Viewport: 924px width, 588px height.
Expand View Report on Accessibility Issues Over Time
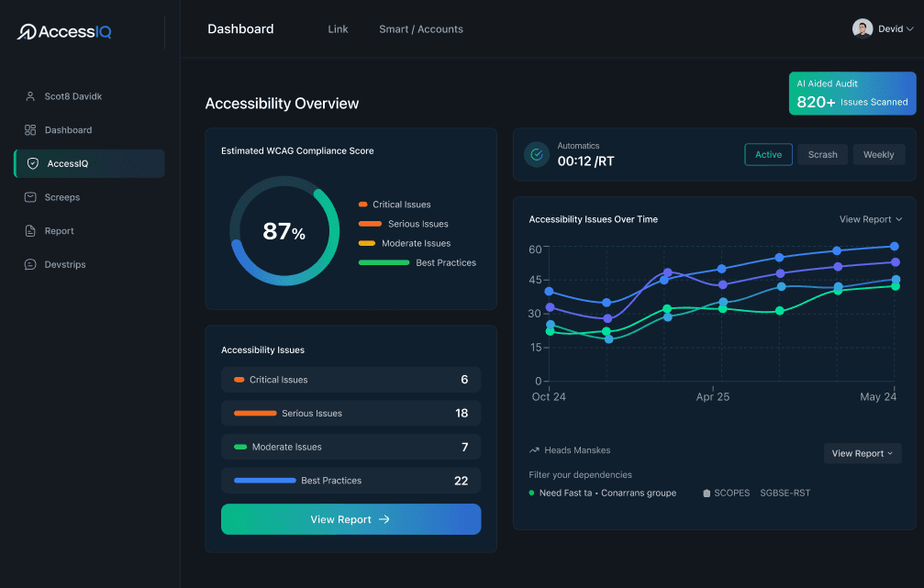pyautogui.click(x=870, y=219)
